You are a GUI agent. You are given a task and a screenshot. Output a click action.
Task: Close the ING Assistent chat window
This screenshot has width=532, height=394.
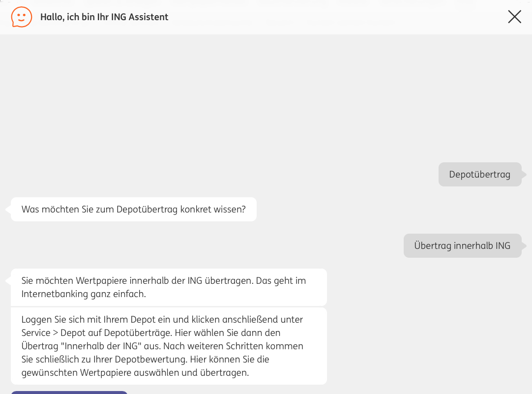pos(514,17)
